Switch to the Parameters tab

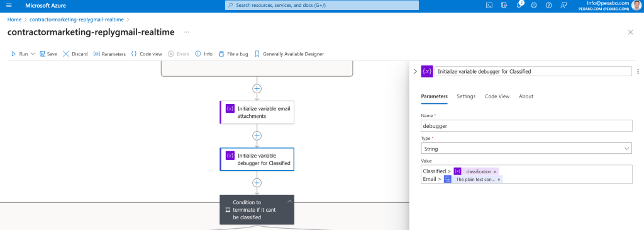[x=434, y=96]
